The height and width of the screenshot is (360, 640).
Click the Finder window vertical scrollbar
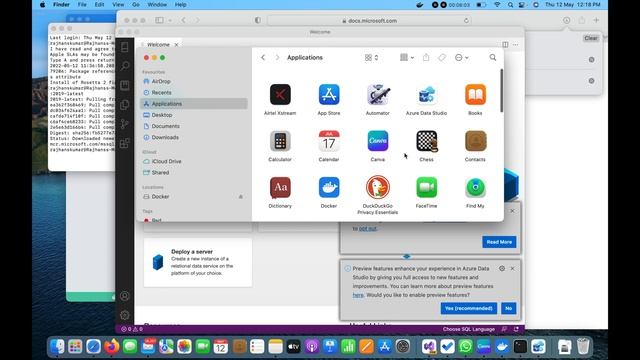click(x=502, y=91)
